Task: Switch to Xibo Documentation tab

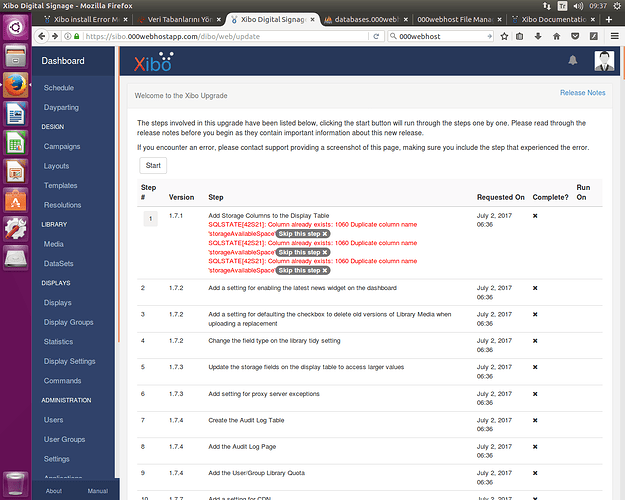Action: [x=553, y=20]
